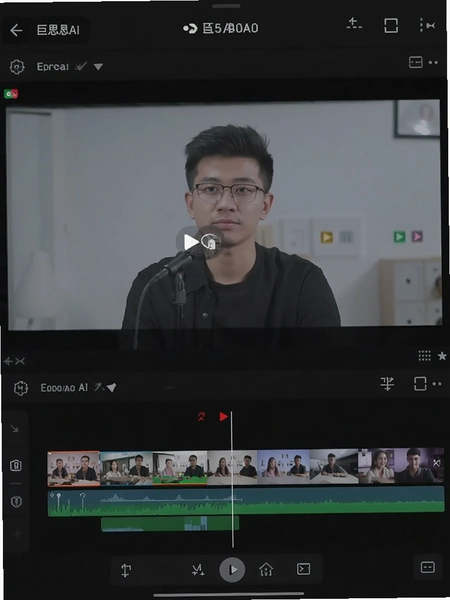Viewport: 450px width, 600px height.
Task: Click the collapse arrows icon left of timeline header
Action: click(14, 361)
